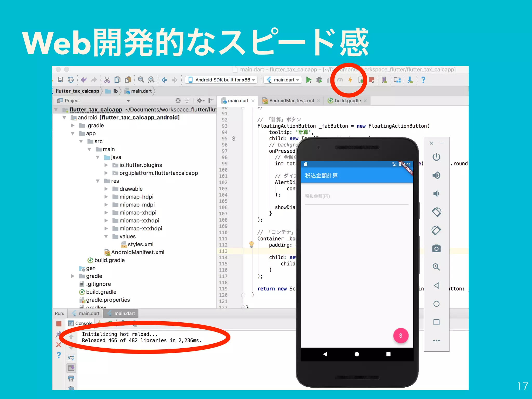Click the green Run button in toolbar
This screenshot has width=532, height=399.
(308, 80)
